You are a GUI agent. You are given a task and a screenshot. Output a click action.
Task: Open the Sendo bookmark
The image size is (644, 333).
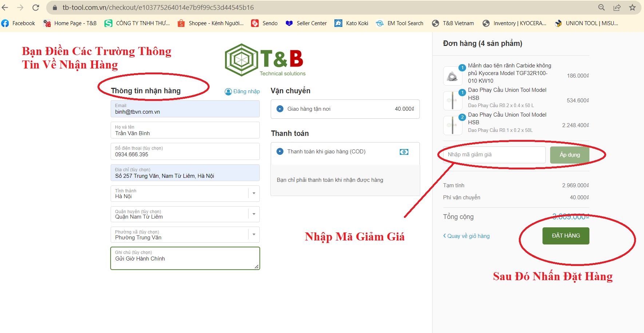(265, 23)
